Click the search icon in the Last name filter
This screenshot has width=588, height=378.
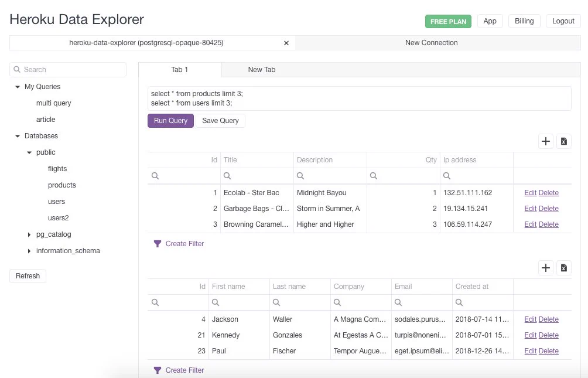(x=276, y=302)
